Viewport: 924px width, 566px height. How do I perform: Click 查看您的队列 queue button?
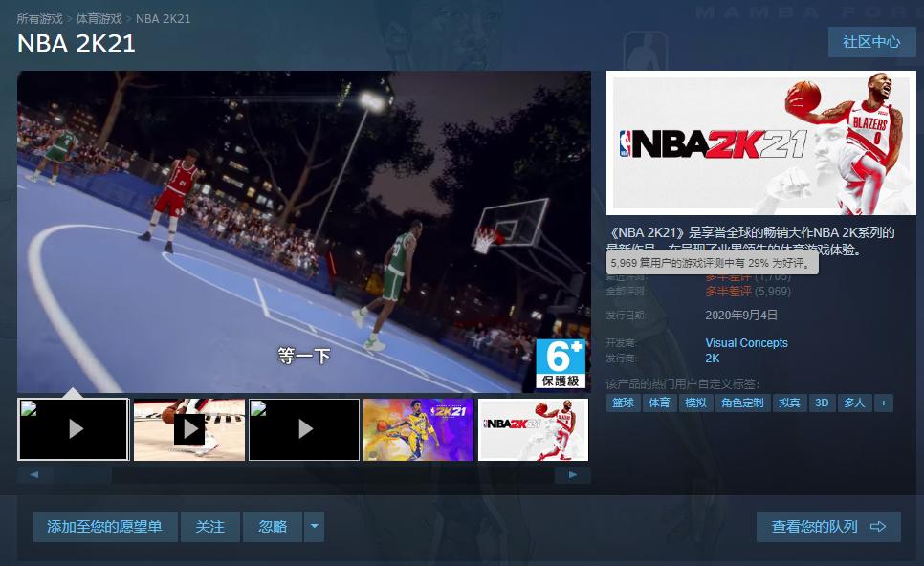828,527
